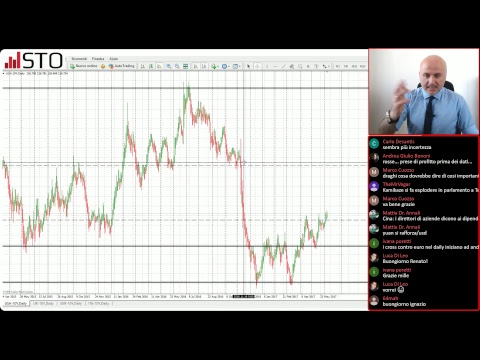Select the standard cursor arrow tool

point(248,66)
